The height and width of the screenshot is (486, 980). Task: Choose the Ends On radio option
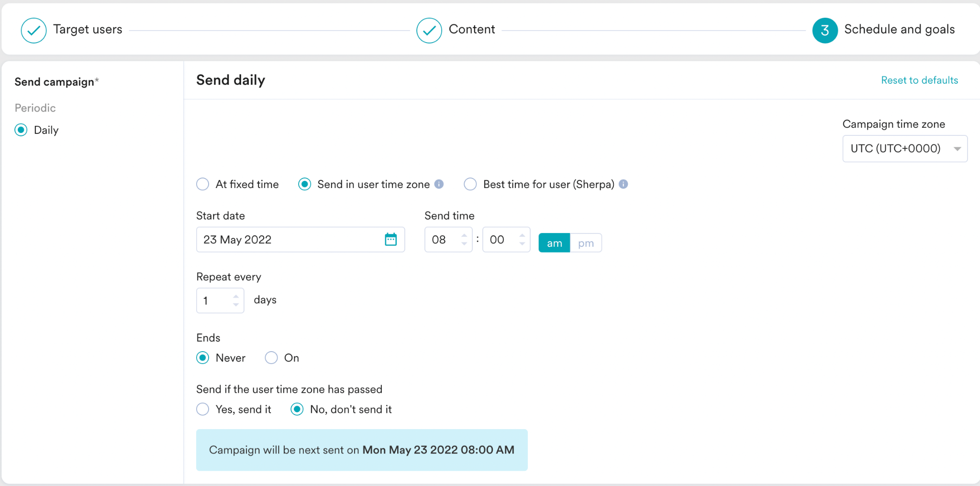[x=271, y=358]
